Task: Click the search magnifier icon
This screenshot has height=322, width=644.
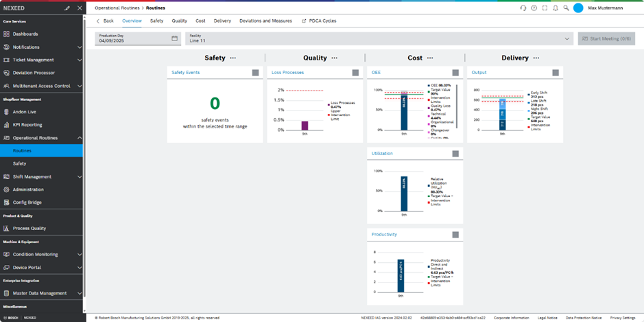Action: [x=566, y=8]
